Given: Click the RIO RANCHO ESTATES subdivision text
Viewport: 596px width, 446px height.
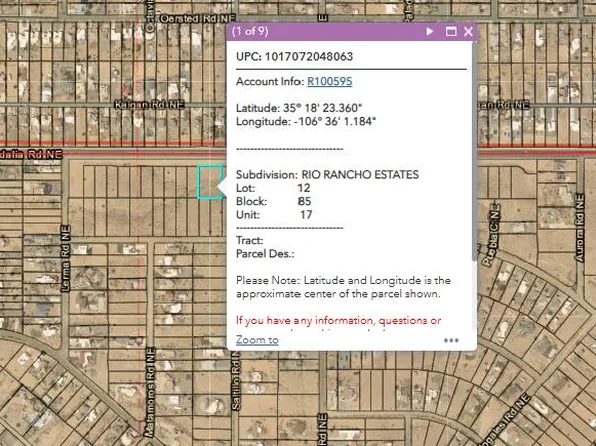Looking at the screenshot, I should (360, 175).
